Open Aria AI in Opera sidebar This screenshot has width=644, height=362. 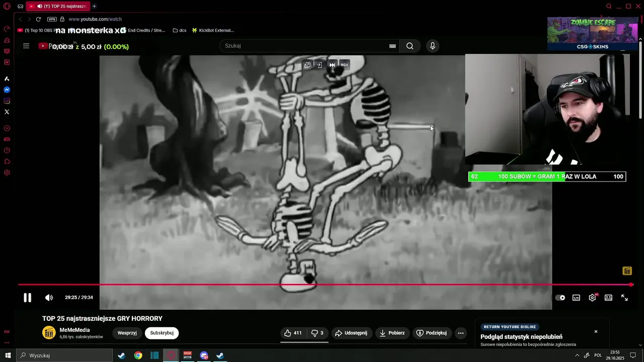coord(7,79)
